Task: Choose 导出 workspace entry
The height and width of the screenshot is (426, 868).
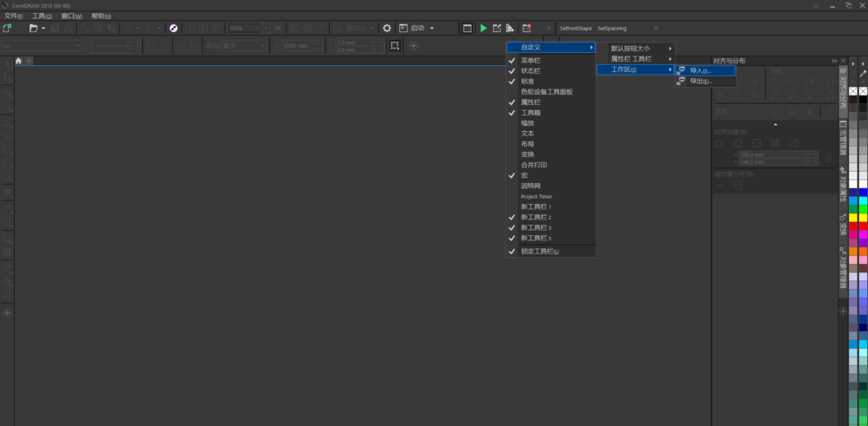Action: tap(705, 82)
